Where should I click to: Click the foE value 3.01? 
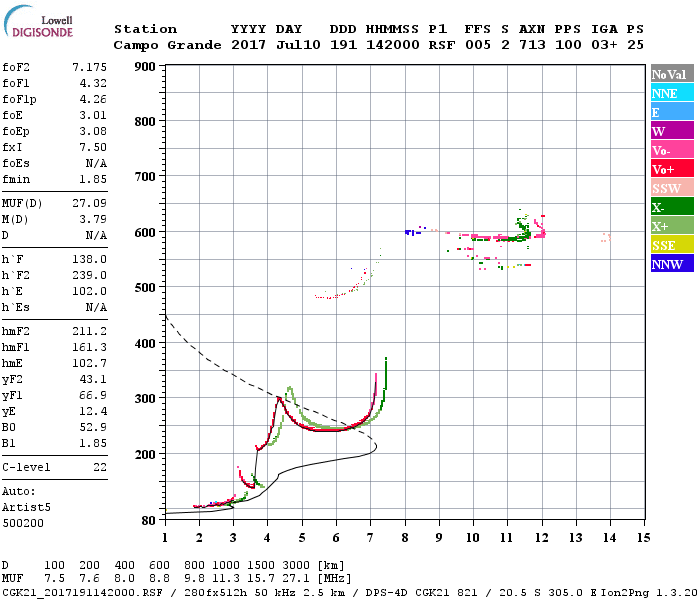93,115
